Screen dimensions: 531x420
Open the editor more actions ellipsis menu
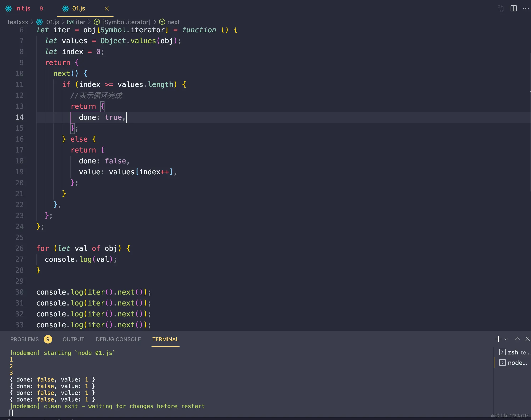pos(526,8)
